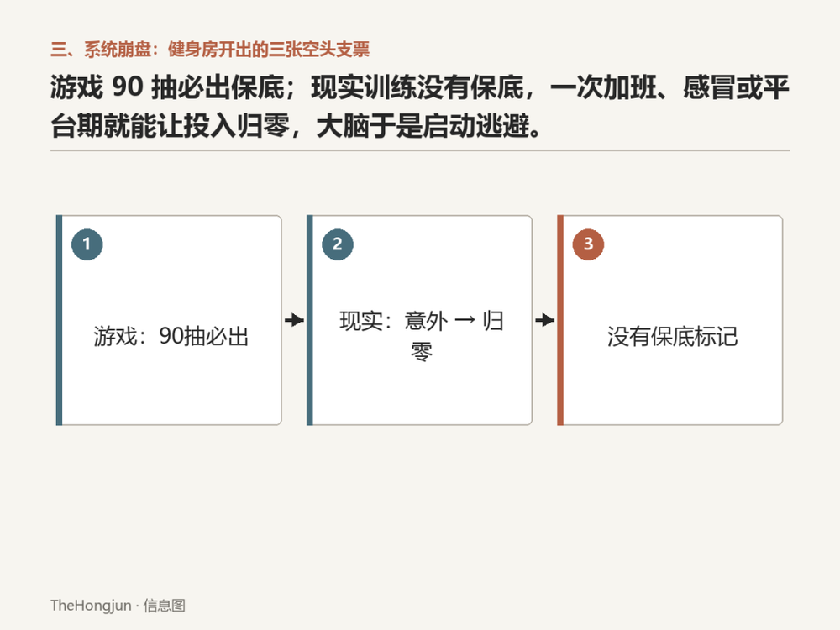840x630 pixels.
Task: Click the number 1 circle badge
Action: coord(87,244)
